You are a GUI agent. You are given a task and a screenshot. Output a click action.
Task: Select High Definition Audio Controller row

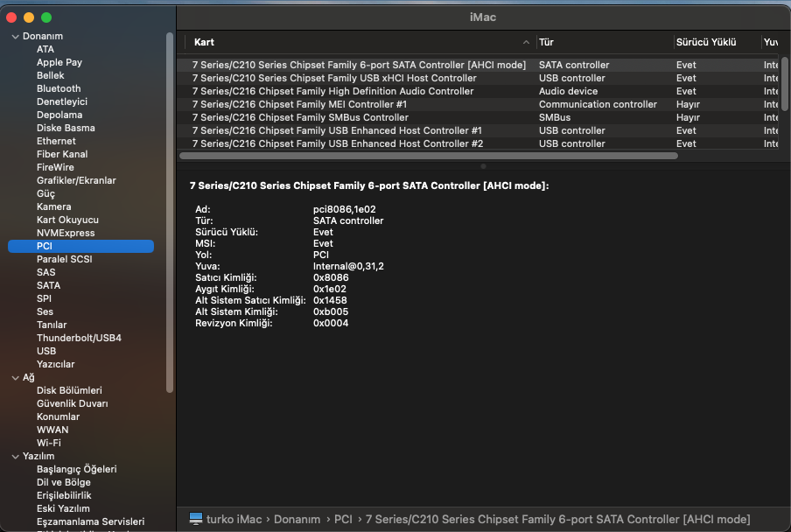click(x=332, y=91)
